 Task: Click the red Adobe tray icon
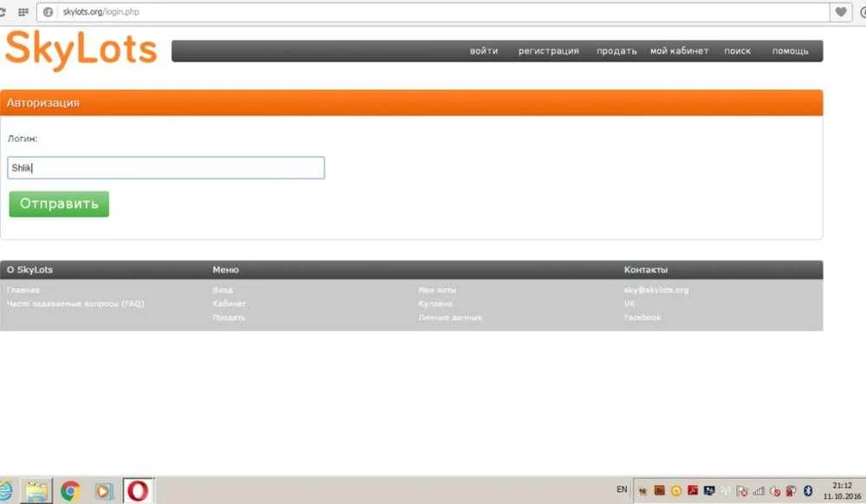coord(693,489)
